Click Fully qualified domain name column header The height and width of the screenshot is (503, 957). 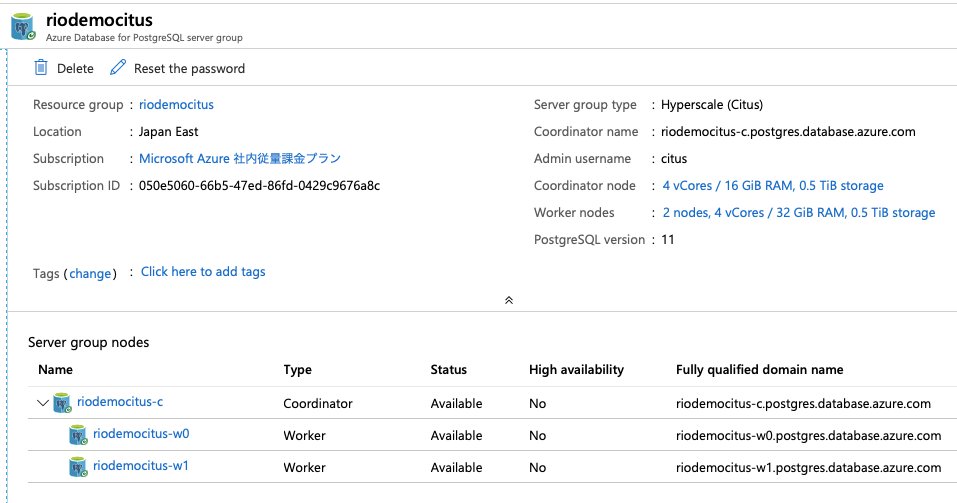click(x=759, y=369)
